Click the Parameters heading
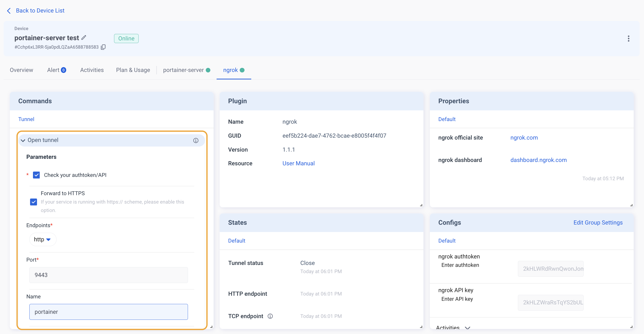The width and height of the screenshot is (644, 334). coord(41,157)
